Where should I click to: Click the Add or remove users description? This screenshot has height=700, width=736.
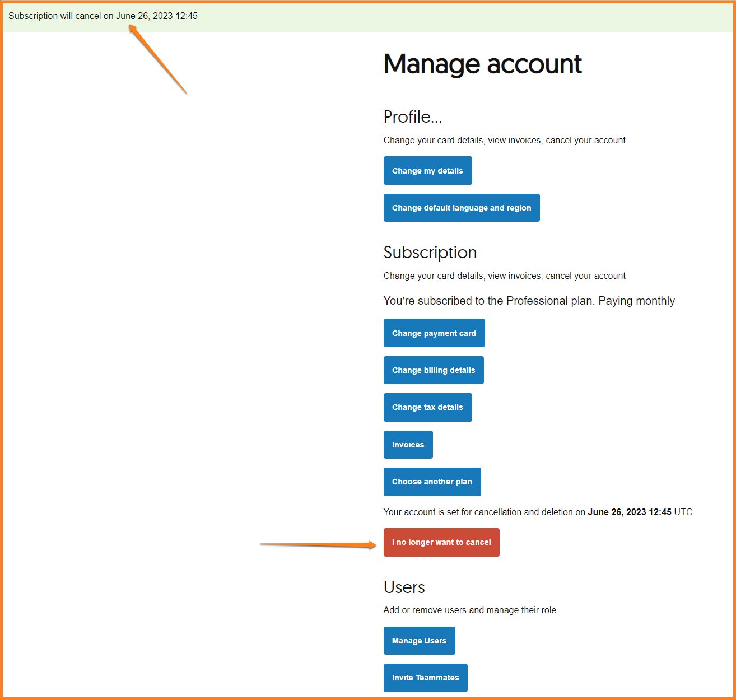click(x=469, y=610)
